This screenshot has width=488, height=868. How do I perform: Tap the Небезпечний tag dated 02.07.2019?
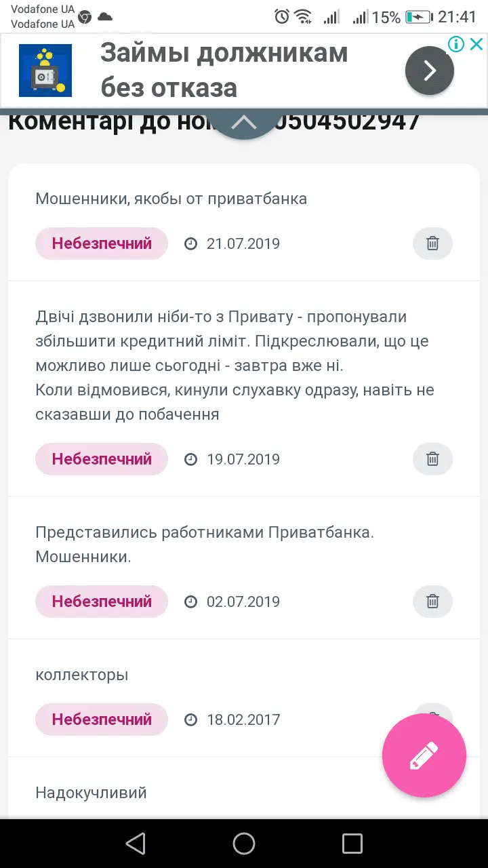[102, 601]
